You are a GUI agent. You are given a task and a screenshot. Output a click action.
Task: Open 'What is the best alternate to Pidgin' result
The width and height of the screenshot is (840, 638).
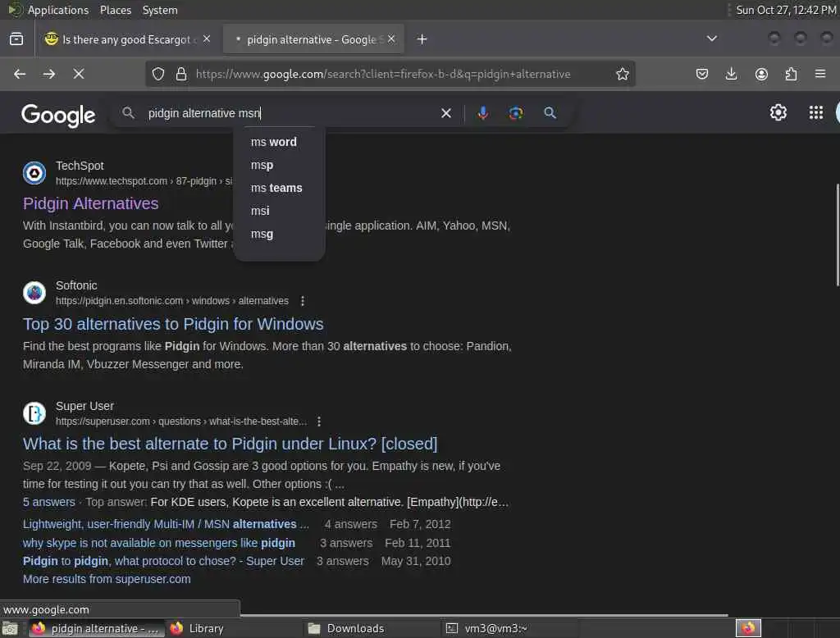tap(231, 444)
